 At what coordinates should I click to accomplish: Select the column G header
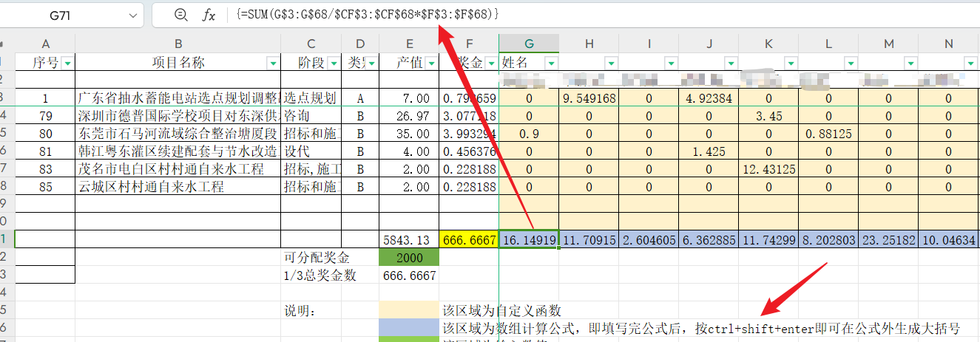tap(529, 44)
